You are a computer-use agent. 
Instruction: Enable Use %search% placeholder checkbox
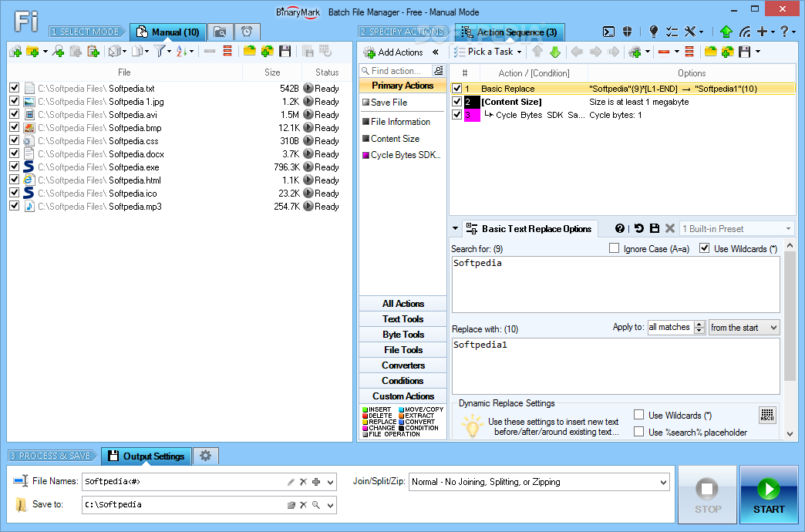pos(638,431)
